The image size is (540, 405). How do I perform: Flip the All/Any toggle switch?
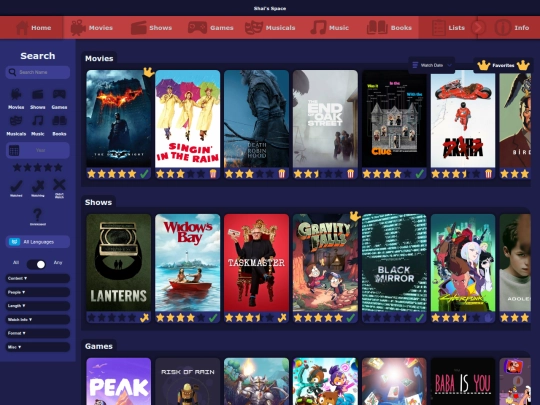coord(37,264)
